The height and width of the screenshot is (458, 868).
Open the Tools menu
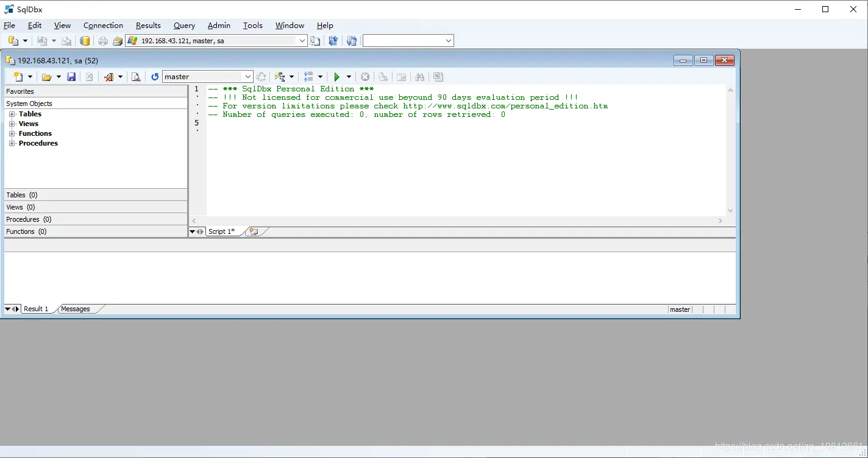(252, 26)
